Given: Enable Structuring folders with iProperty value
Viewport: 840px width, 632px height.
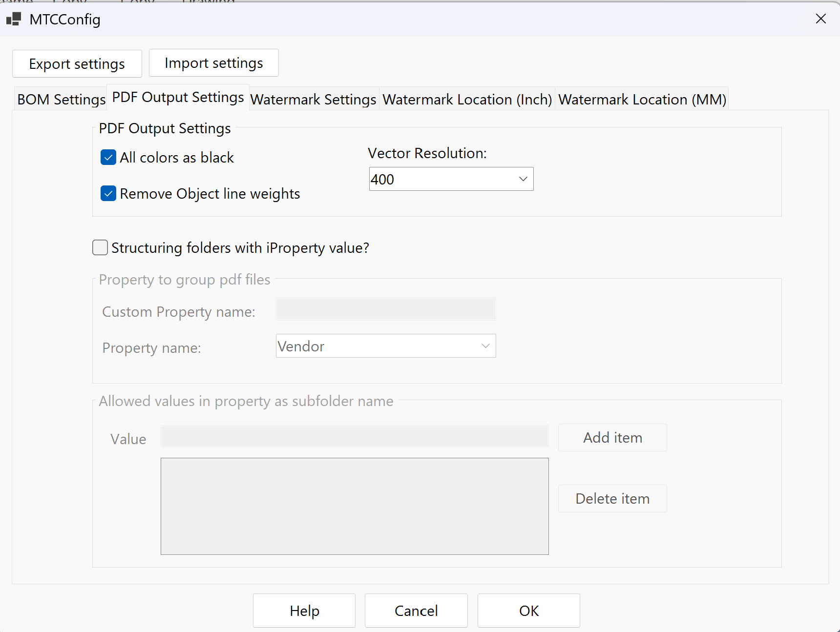Looking at the screenshot, I should tap(100, 247).
